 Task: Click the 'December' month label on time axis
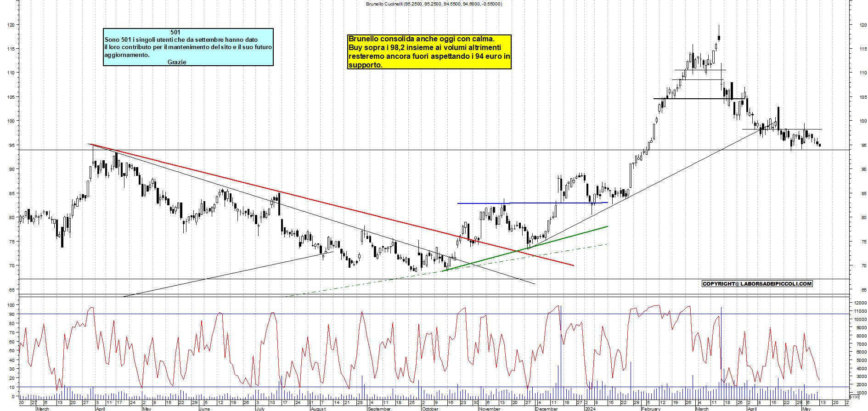tap(547, 409)
